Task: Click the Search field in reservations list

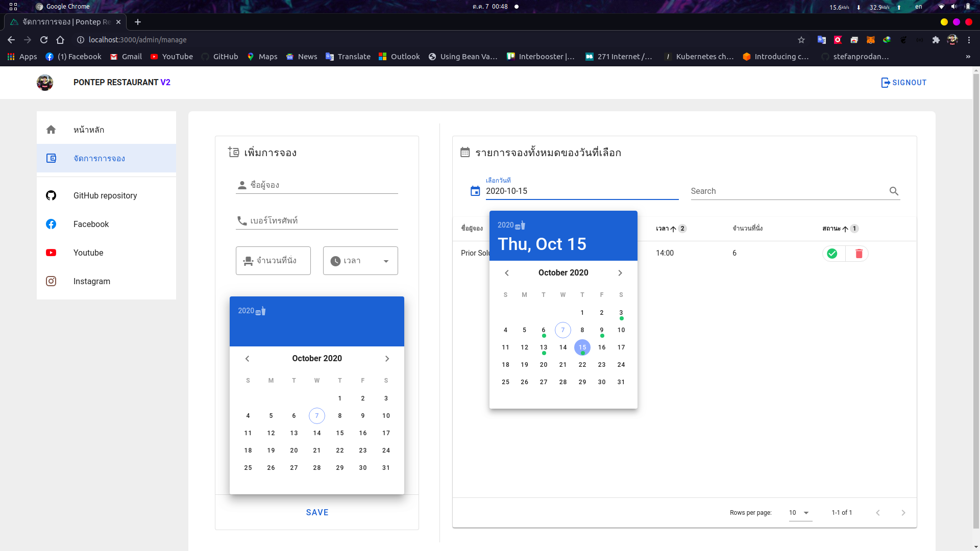Action: coord(789,191)
